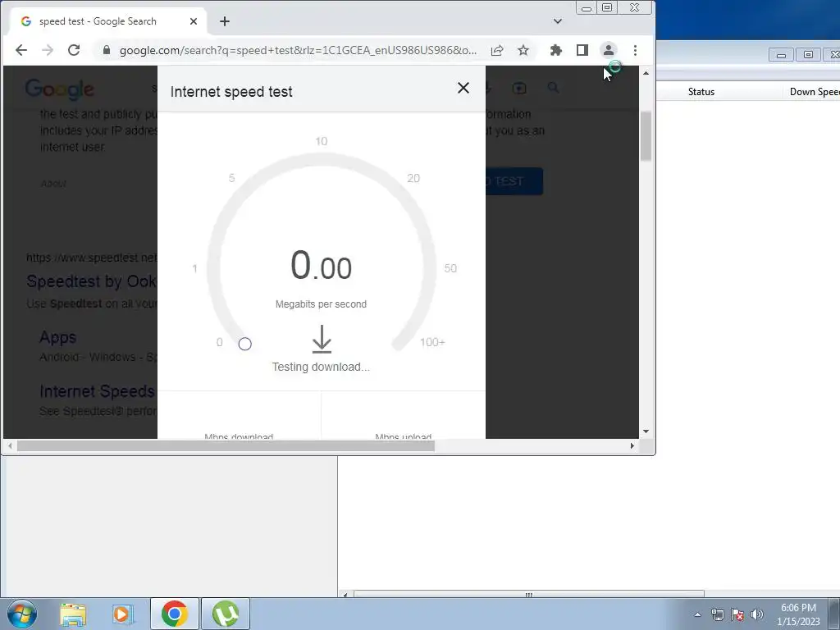Screen dimensions: 840x630
Task: Open the volume speaker tray icon
Action: 757,614
